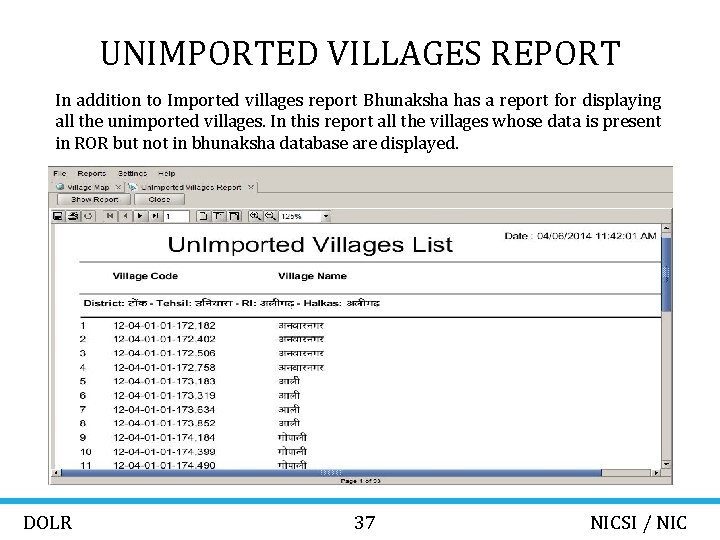The image size is (720, 540).
Task: Click the Save report icon
Action: (x=58, y=216)
